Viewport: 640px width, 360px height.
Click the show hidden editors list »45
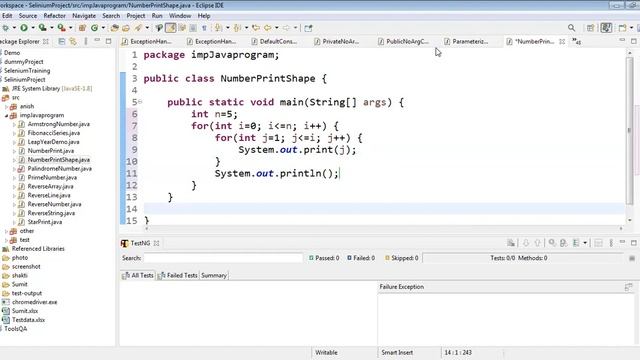pos(576,41)
